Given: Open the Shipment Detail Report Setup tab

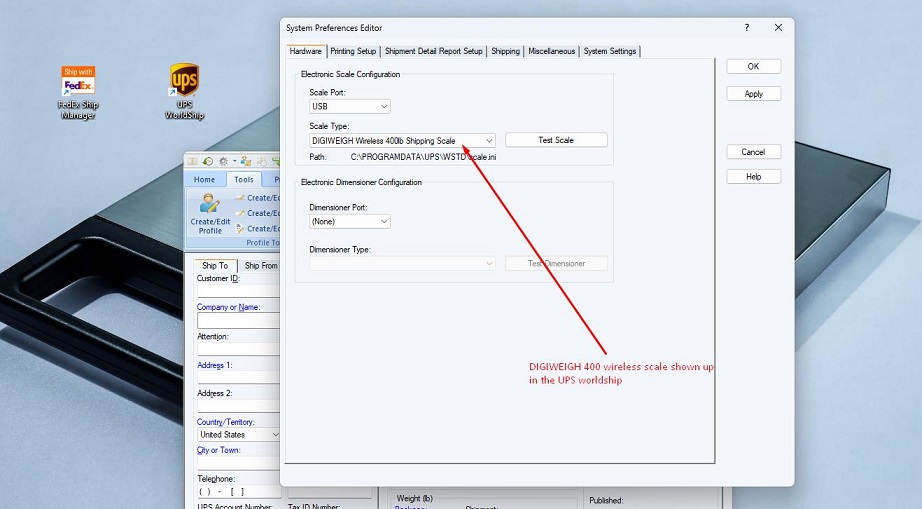Looking at the screenshot, I should click(x=434, y=51).
